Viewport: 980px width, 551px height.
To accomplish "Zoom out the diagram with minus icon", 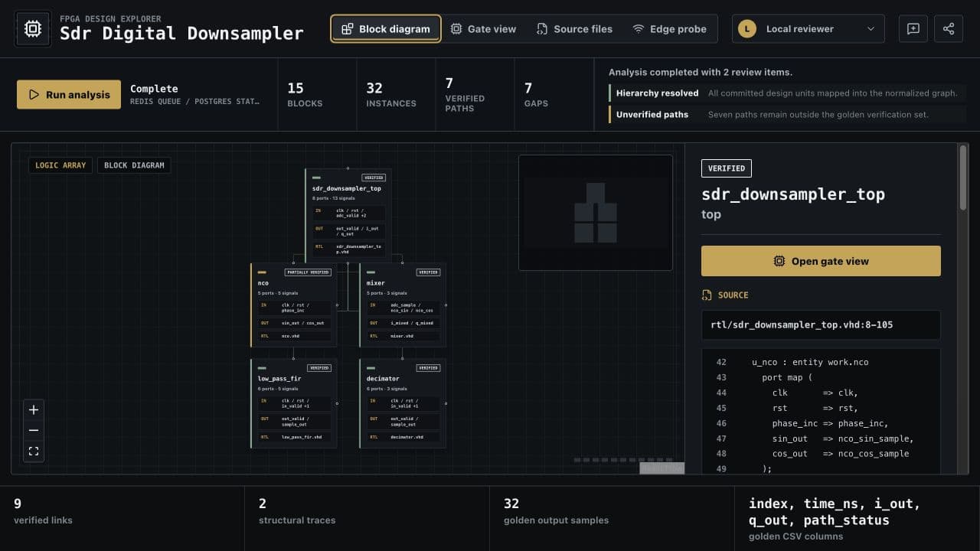I will pyautogui.click(x=34, y=431).
